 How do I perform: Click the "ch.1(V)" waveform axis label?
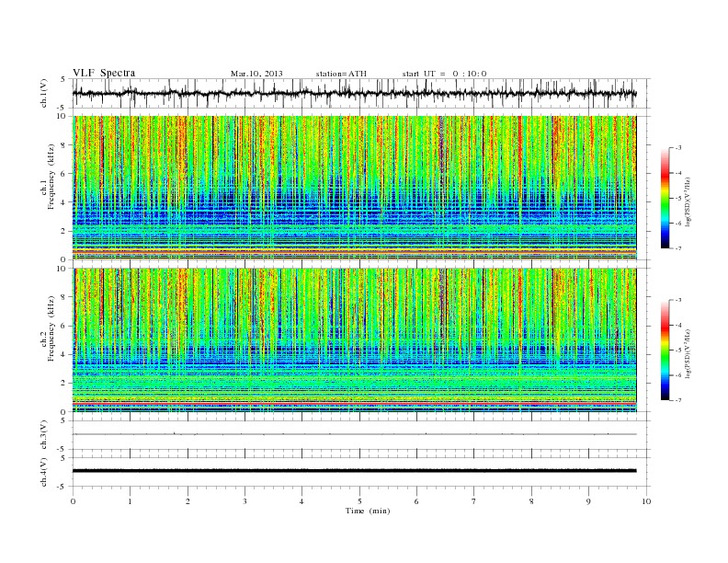[44, 93]
